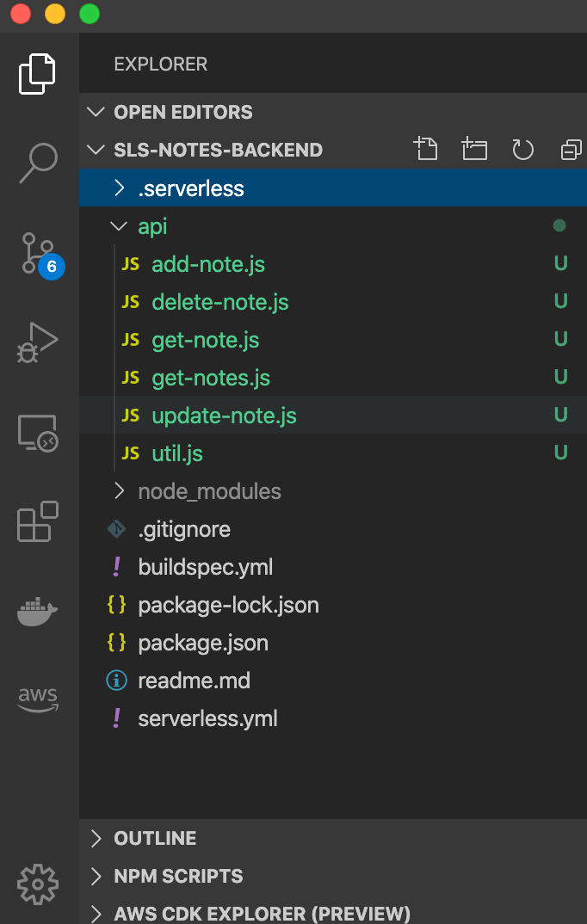Image resolution: width=587 pixels, height=924 pixels.
Task: Click untracked U status on delete-note.js
Action: point(560,301)
